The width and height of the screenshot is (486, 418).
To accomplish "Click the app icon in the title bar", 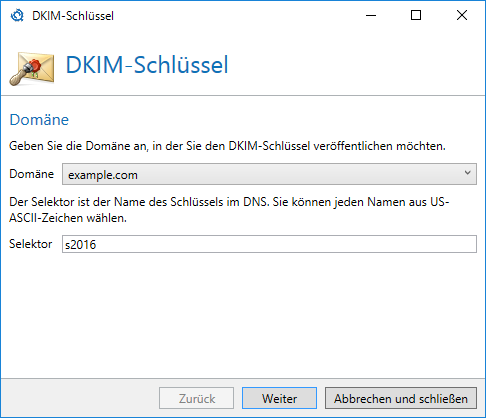I will (17, 15).
